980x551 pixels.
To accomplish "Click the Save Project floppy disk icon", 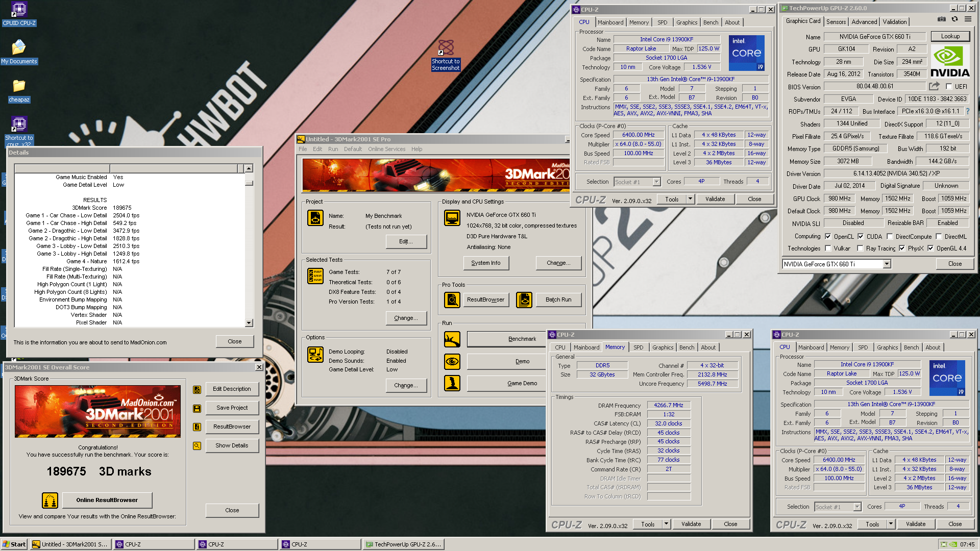I will [197, 409].
